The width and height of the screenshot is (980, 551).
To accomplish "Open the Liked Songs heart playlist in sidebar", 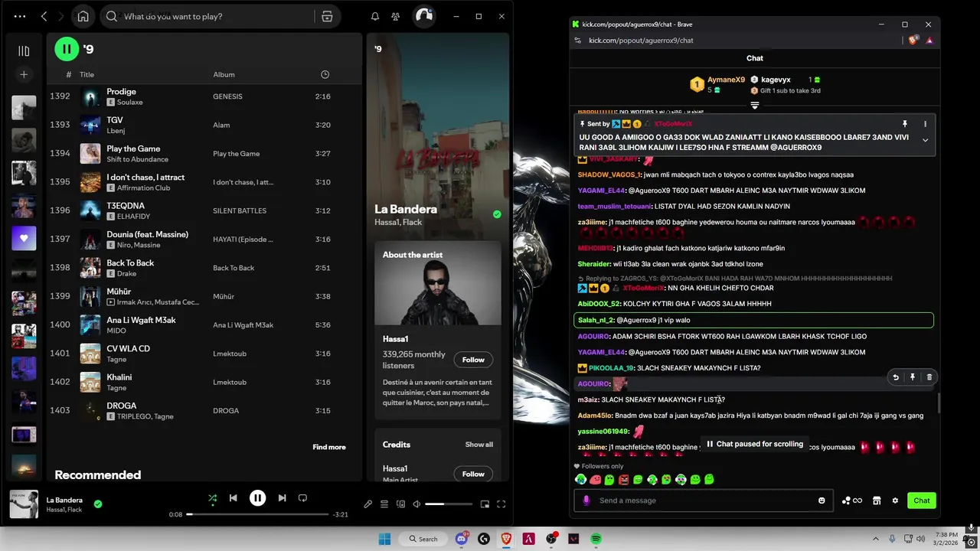I will [24, 238].
